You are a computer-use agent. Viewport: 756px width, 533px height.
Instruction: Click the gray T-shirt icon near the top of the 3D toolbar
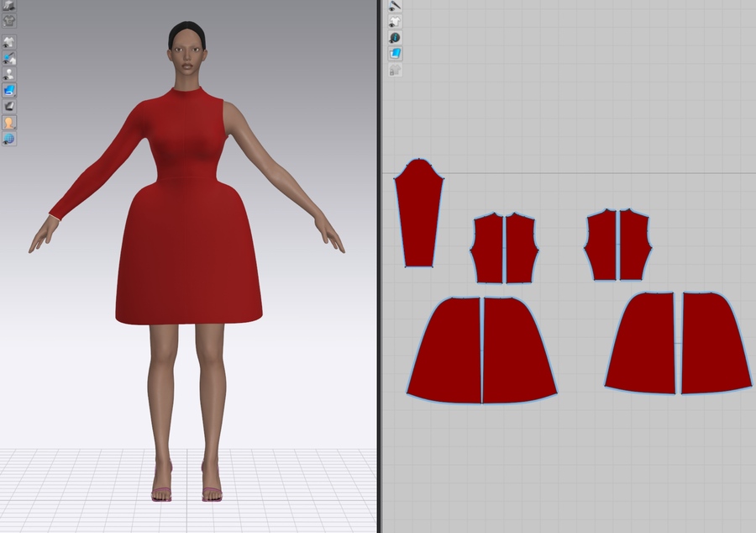coord(9,21)
